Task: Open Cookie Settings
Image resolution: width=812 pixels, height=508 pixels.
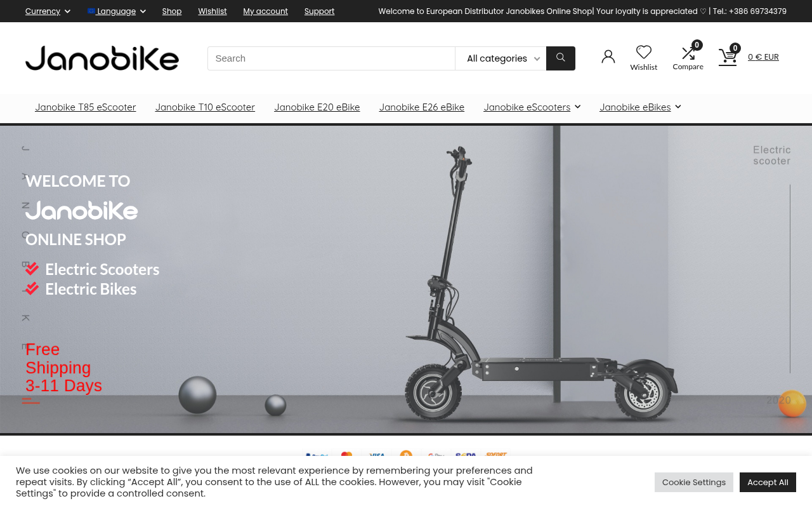Action: pyautogui.click(x=694, y=483)
